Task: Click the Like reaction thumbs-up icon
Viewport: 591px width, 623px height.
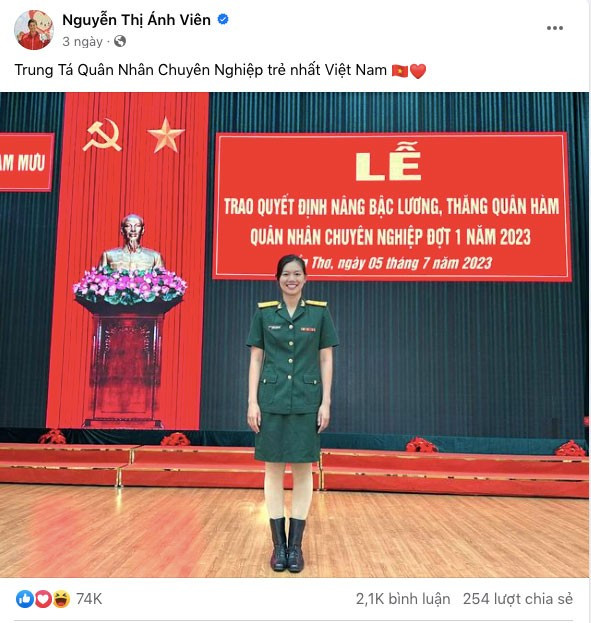Action: point(25,599)
